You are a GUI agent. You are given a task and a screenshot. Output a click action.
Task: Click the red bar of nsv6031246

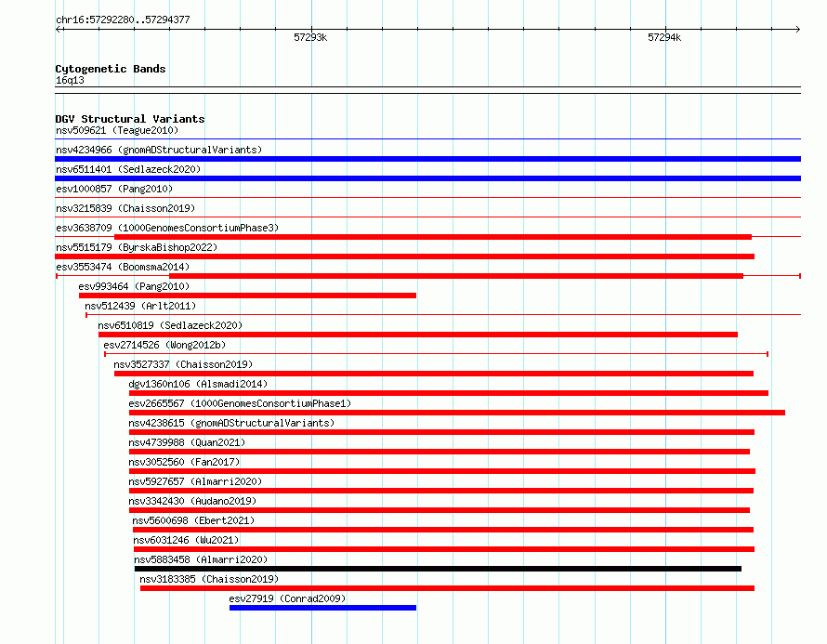[444, 549]
